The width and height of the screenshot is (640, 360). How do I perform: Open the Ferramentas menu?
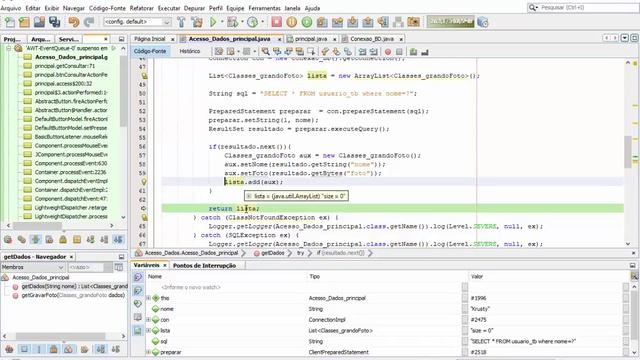coord(264,8)
